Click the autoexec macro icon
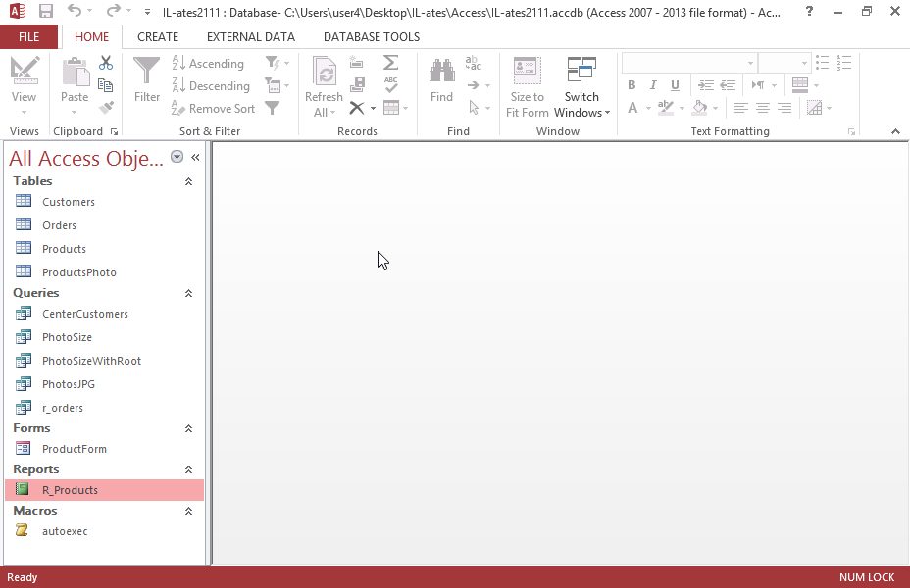The image size is (910, 588). point(22,530)
